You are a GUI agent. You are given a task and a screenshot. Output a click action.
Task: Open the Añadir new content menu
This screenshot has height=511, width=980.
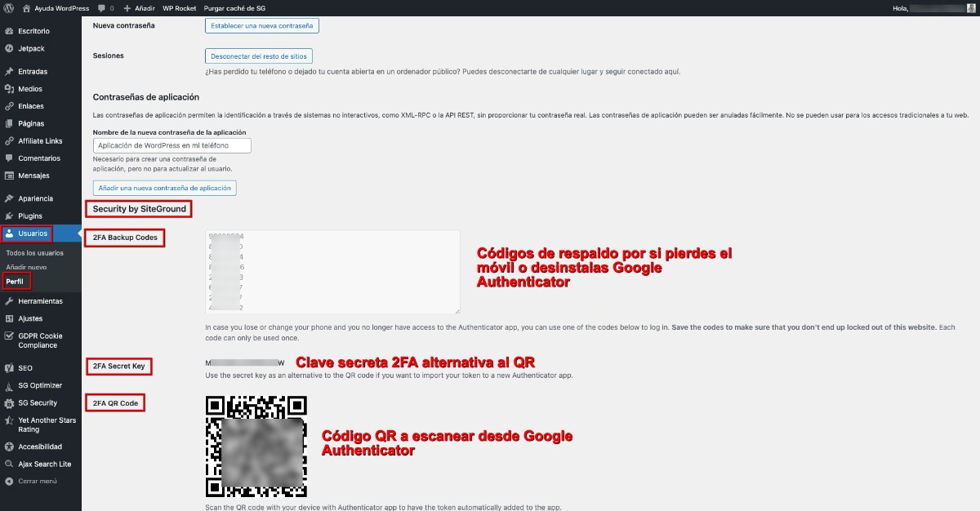tap(139, 8)
